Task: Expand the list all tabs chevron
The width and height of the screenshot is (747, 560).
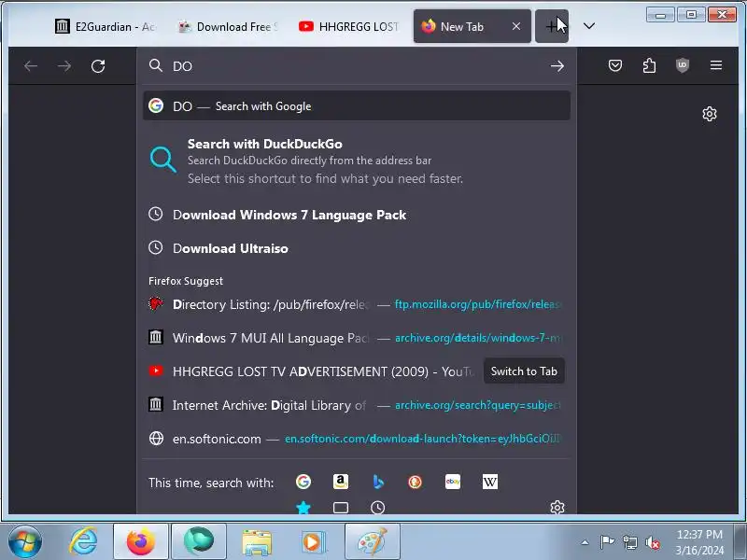Action: 589,26
